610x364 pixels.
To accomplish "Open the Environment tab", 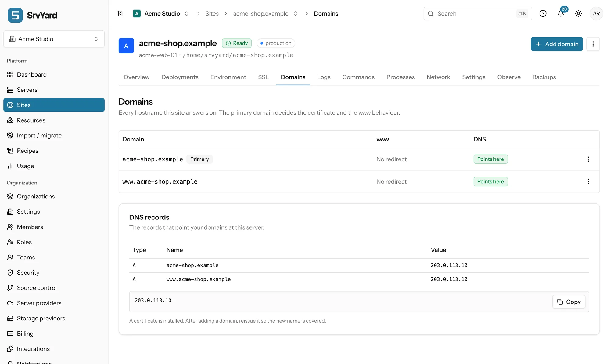I will coord(228,77).
